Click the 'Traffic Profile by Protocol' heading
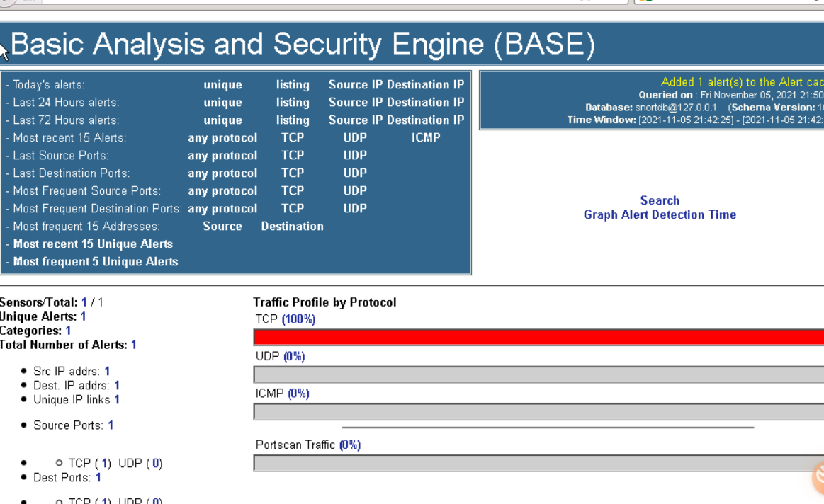This screenshot has width=824, height=504. tap(324, 302)
